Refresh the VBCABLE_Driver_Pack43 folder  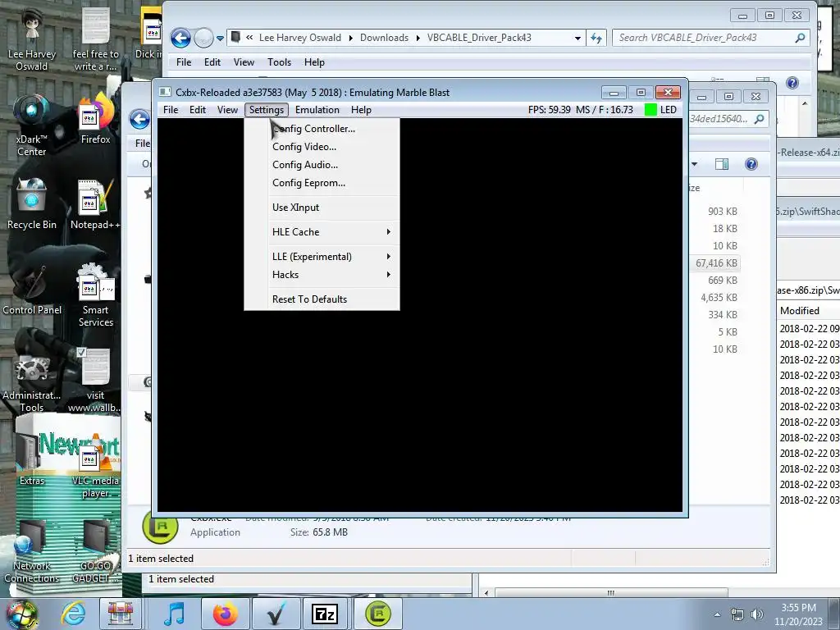click(596, 38)
